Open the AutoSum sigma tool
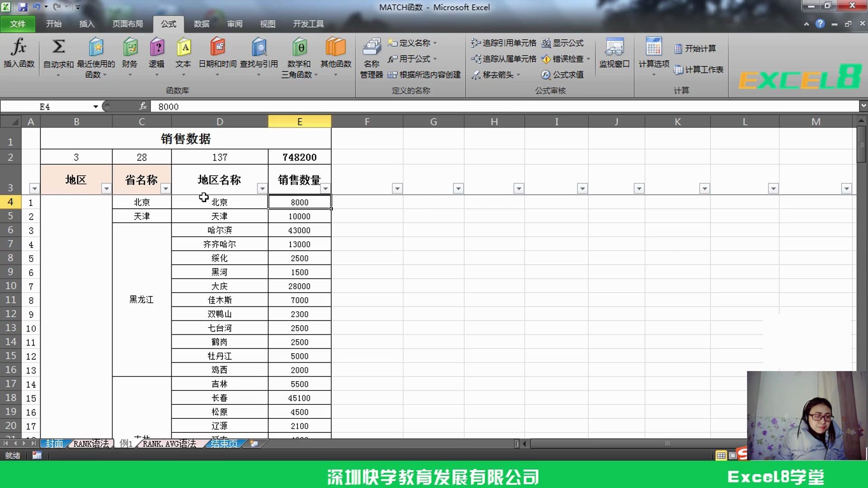Image resolution: width=868 pixels, height=488 pixels. (58, 47)
